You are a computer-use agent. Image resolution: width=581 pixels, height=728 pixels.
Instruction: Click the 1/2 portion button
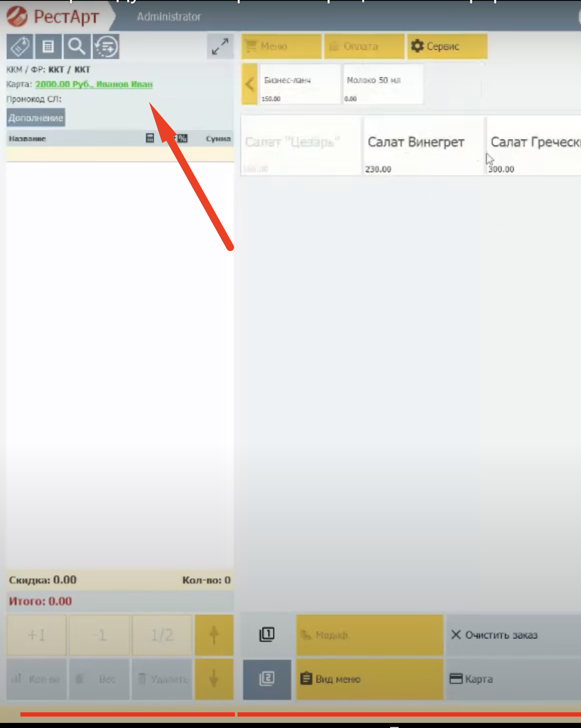162,635
